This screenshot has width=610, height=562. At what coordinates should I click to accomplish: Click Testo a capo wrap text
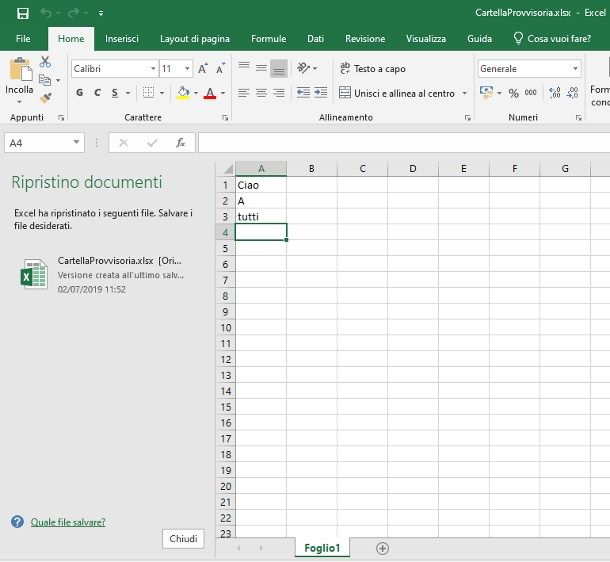click(372, 68)
